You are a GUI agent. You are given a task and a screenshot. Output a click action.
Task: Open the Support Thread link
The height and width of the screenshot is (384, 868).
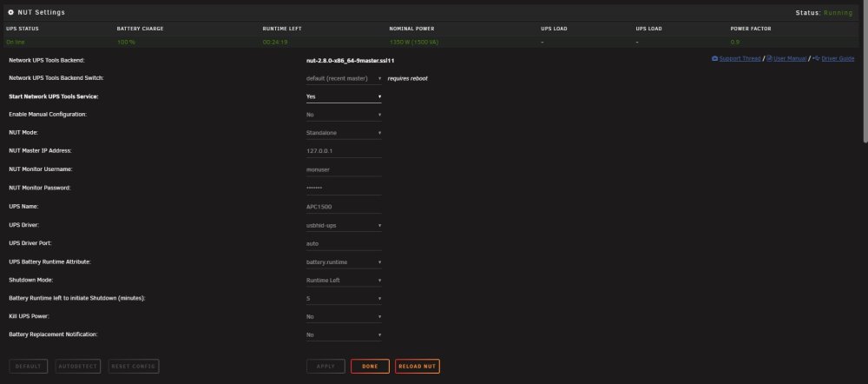(740, 59)
